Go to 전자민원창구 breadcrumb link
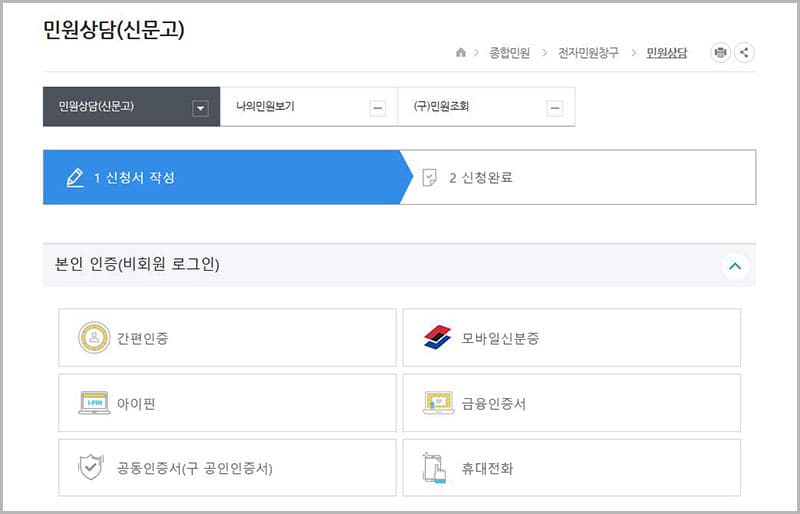Image resolution: width=800 pixels, height=514 pixels. 588,53
